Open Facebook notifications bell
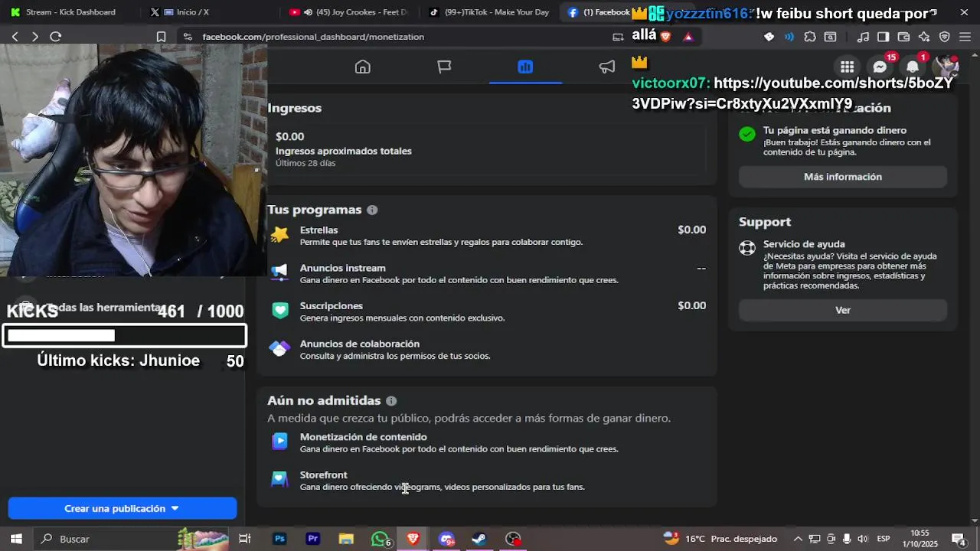980x551 pixels. (x=913, y=67)
